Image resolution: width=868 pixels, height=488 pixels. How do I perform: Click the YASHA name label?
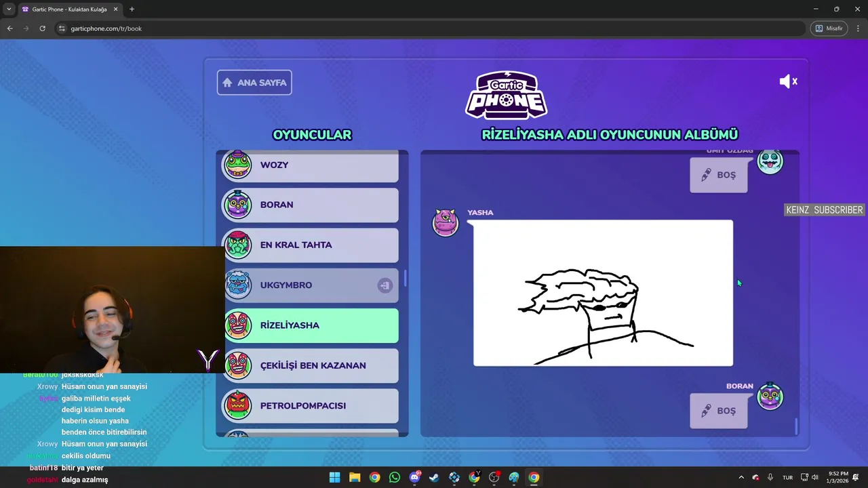(x=480, y=213)
